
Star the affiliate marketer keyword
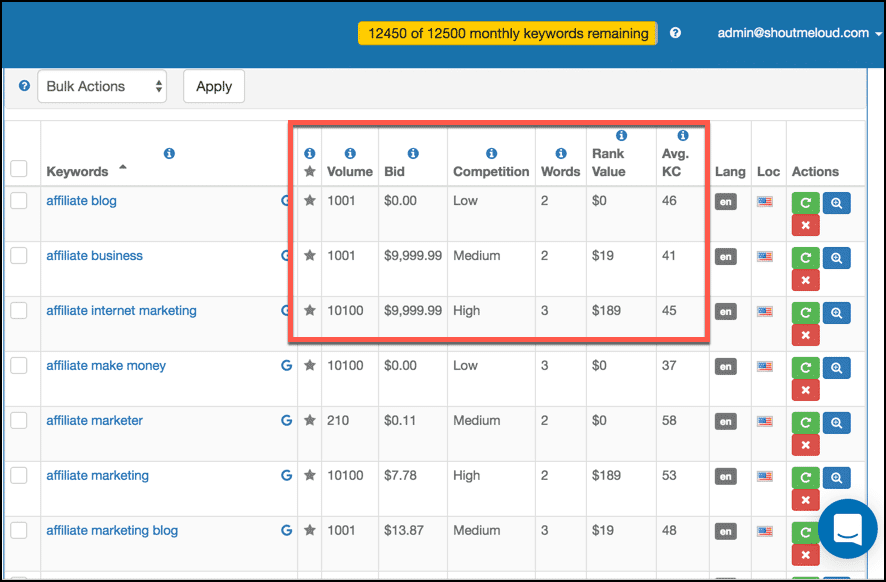click(x=310, y=420)
